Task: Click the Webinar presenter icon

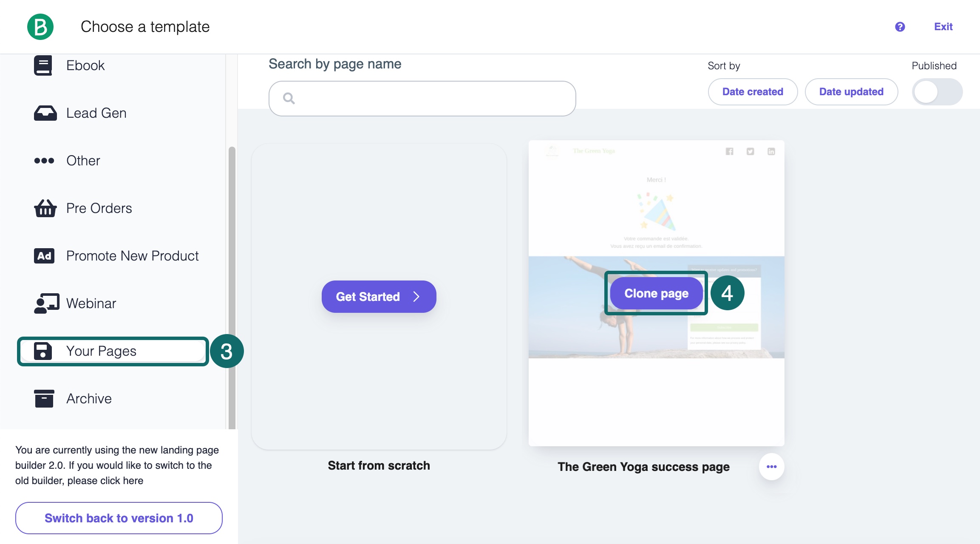Action: (46, 303)
